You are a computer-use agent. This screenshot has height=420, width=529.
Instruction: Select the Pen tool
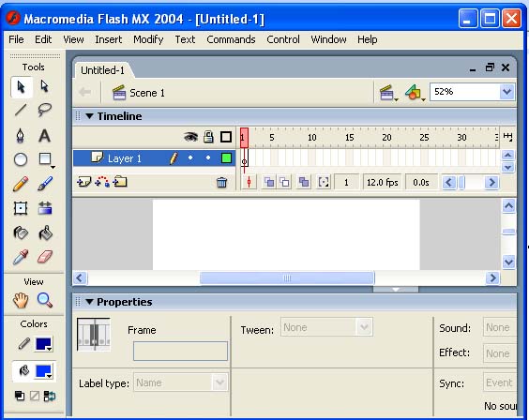21,136
